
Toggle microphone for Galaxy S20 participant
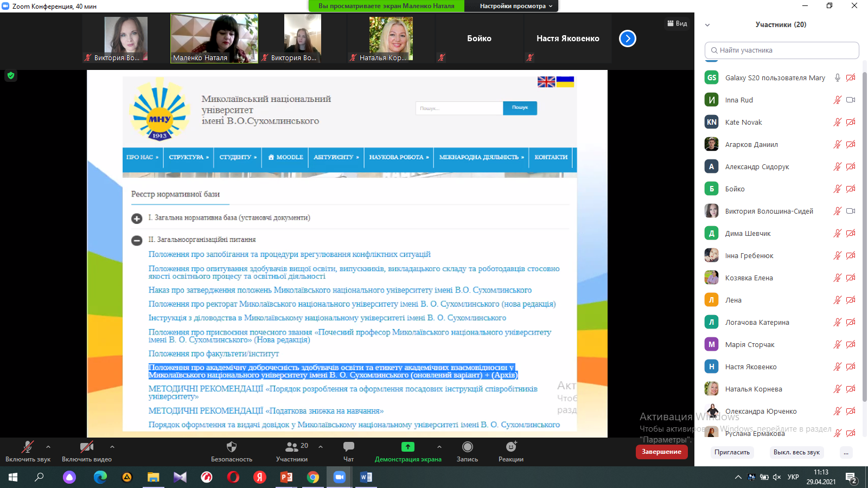(x=837, y=78)
